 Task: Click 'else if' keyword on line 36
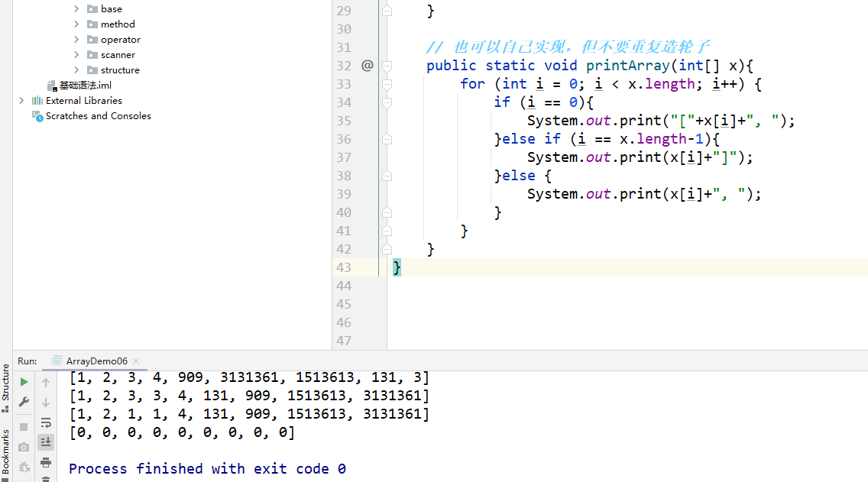(x=532, y=139)
